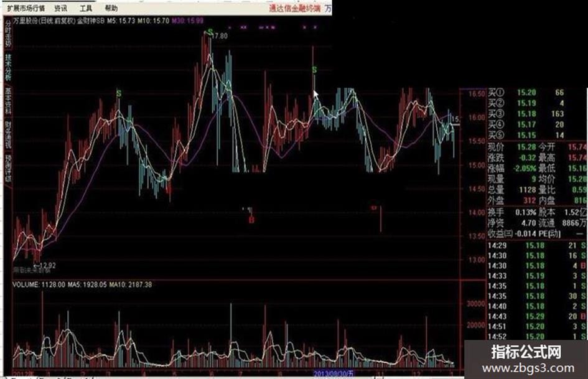Click the green S marker below the tall red spike
Screen dimensions: 588x379
pos(314,70)
